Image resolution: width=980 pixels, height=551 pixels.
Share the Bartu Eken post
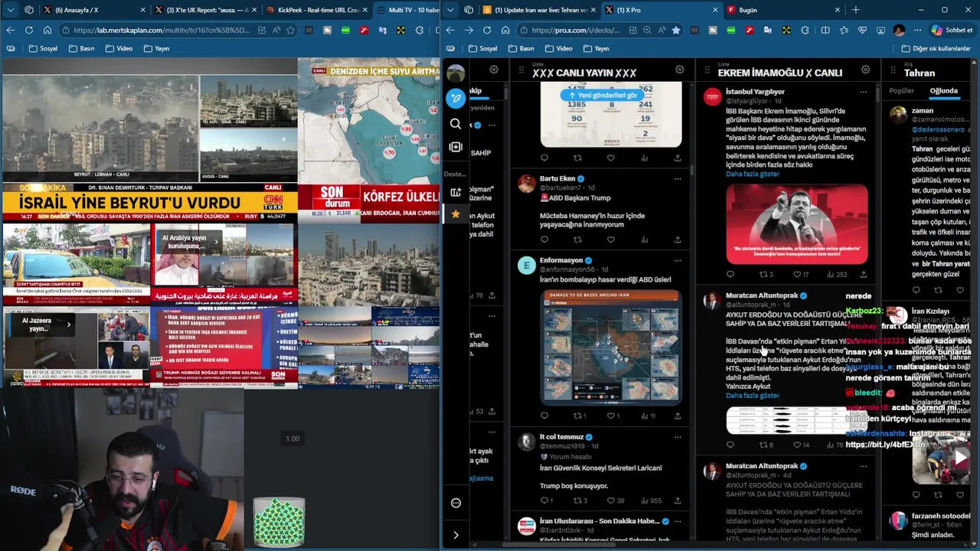pos(677,240)
